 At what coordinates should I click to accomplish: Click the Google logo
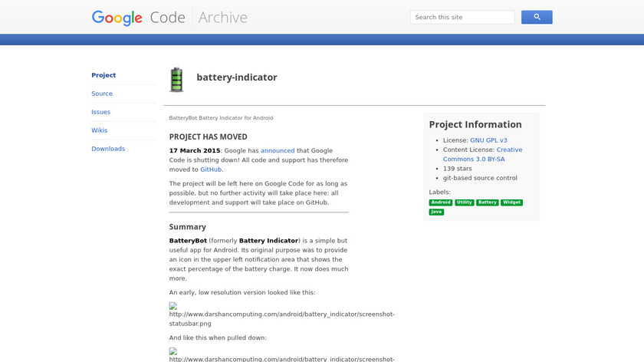pos(117,18)
